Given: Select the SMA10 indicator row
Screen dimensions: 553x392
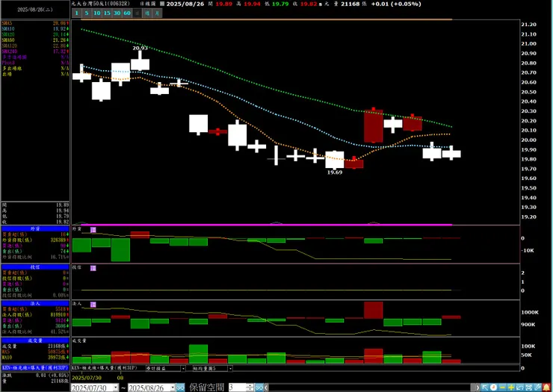Looking at the screenshot, I should pyautogui.click(x=35, y=29).
